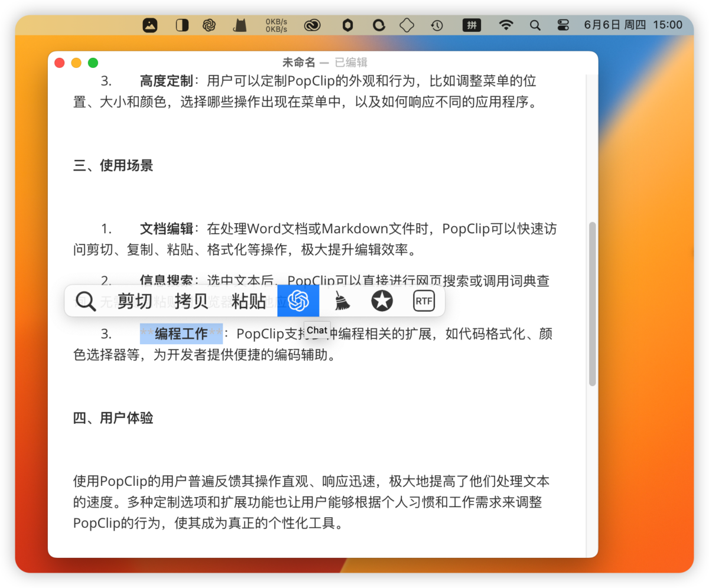Image resolution: width=709 pixels, height=588 pixels.
Task: Click the 已编辑 status in title bar
Action: coord(351,63)
